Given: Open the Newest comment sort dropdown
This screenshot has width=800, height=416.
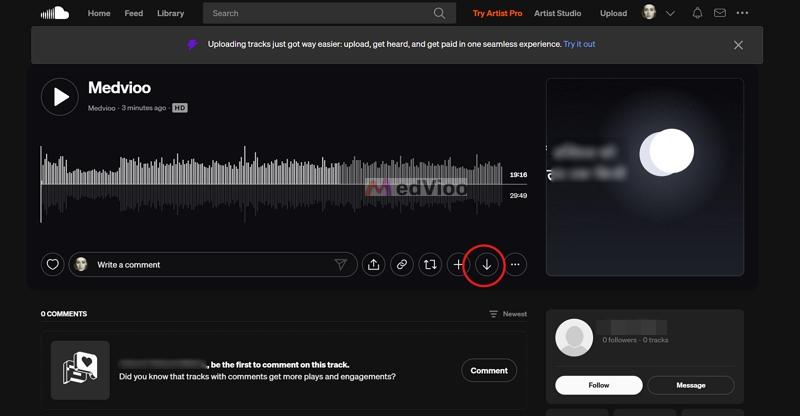Looking at the screenshot, I should click(x=508, y=314).
